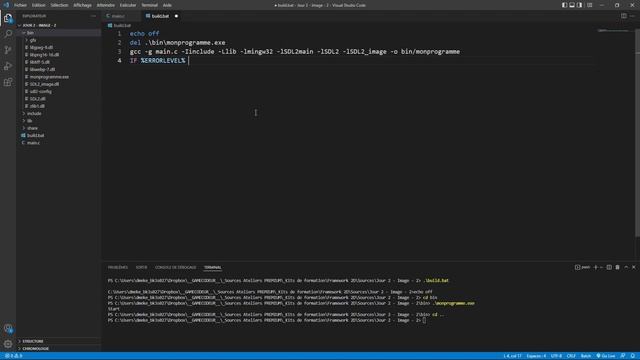Change the Batch language mode
Screen dimensions: 640x360
click(x=586, y=356)
